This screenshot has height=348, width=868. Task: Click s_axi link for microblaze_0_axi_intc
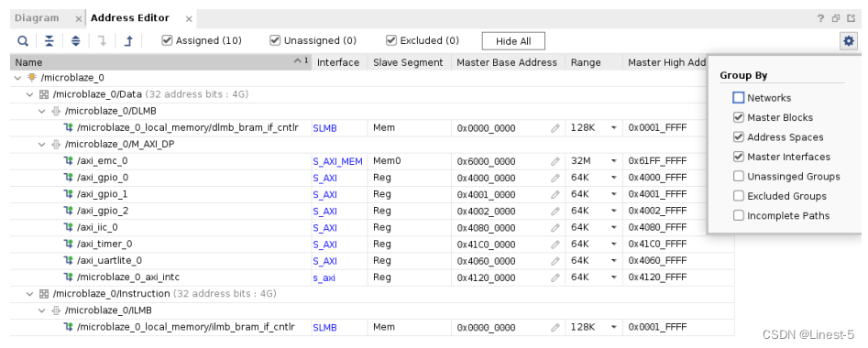click(324, 277)
